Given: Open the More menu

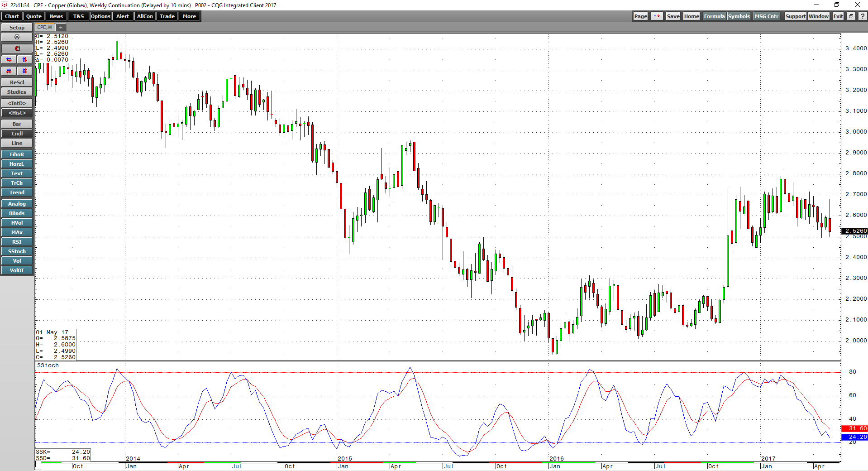Looking at the screenshot, I should tap(189, 16).
